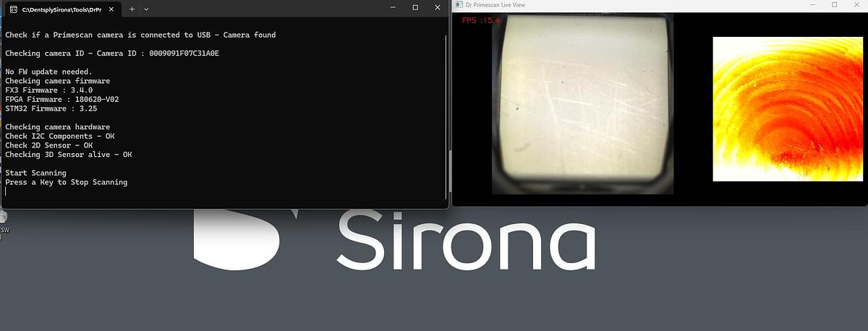The width and height of the screenshot is (868, 331).
Task: Close the terminal window
Action: coord(438,7)
